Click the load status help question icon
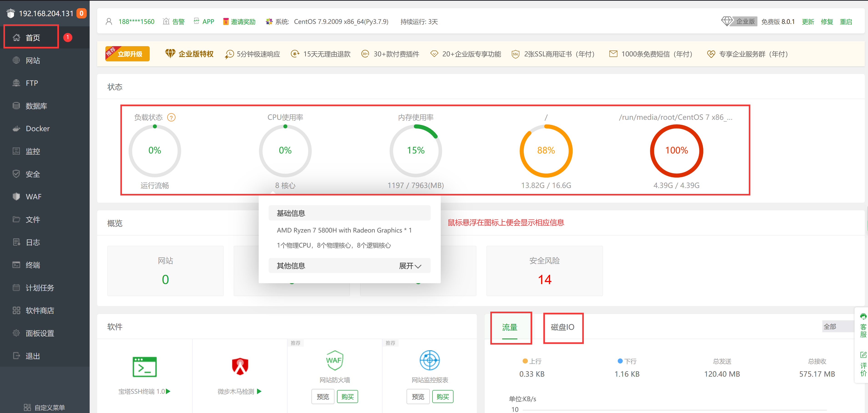868x413 pixels. pyautogui.click(x=171, y=118)
